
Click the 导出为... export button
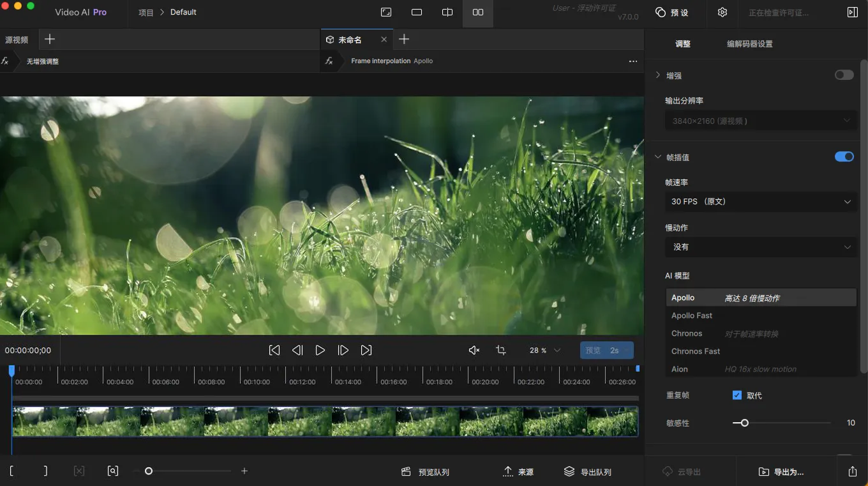[x=781, y=472]
